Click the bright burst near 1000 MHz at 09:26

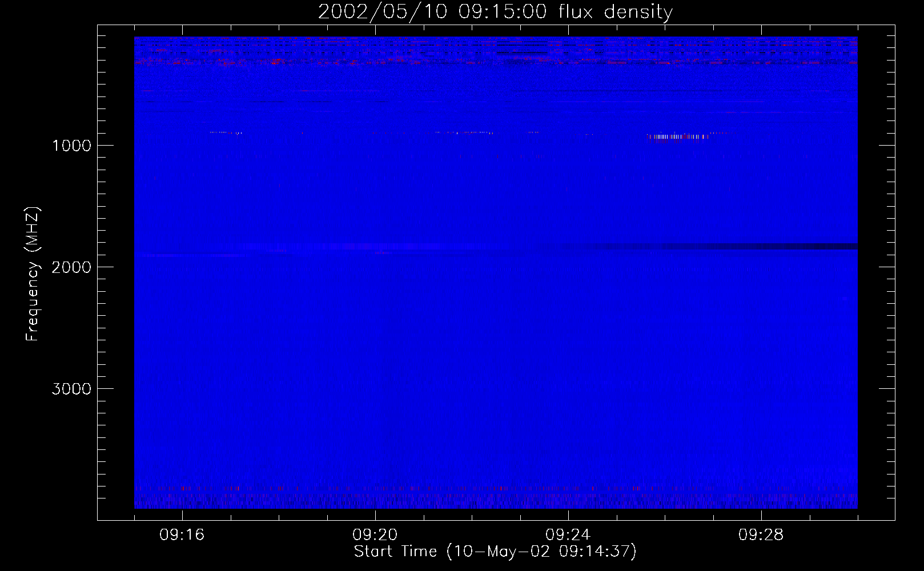pos(678,136)
